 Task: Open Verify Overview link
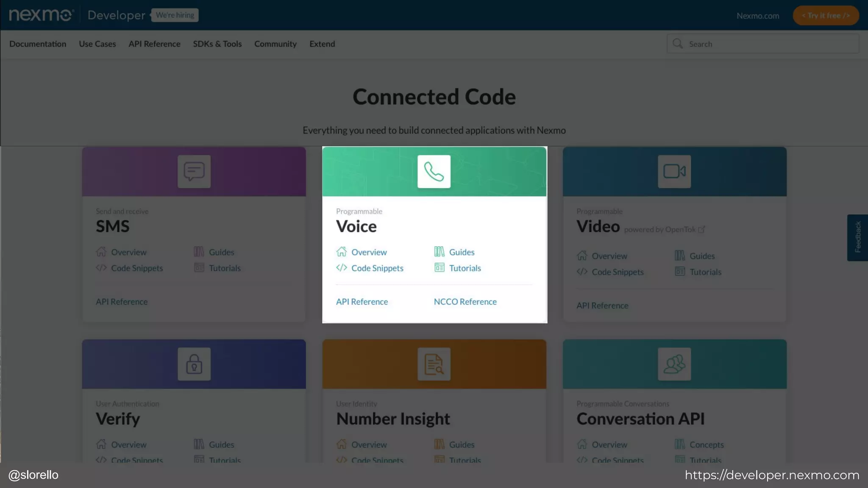click(128, 444)
